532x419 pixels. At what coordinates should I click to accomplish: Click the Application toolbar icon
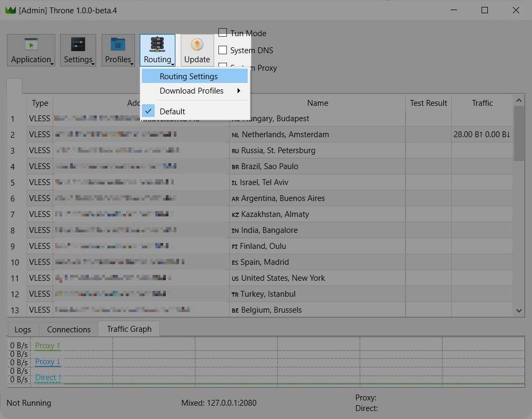(31, 45)
